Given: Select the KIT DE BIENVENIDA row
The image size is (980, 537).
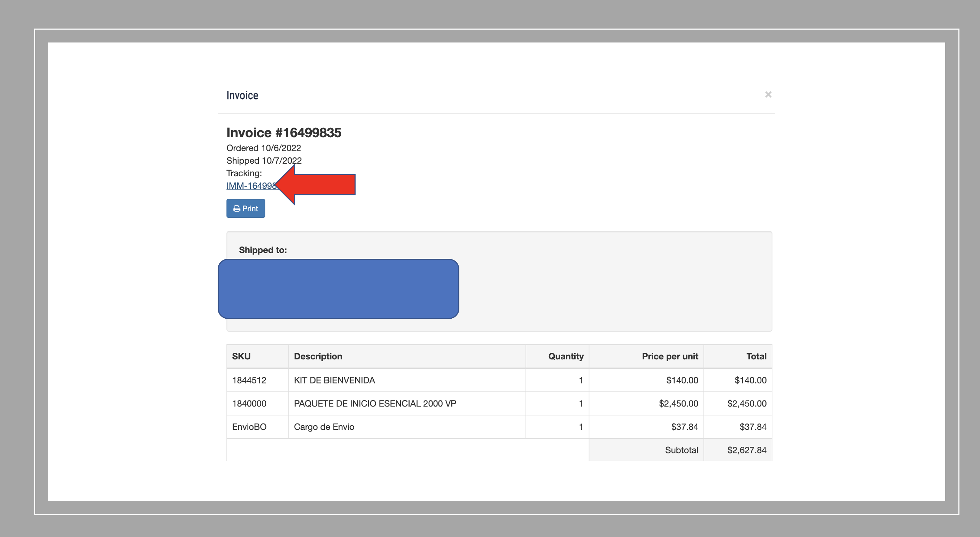Looking at the screenshot, I should [334, 380].
